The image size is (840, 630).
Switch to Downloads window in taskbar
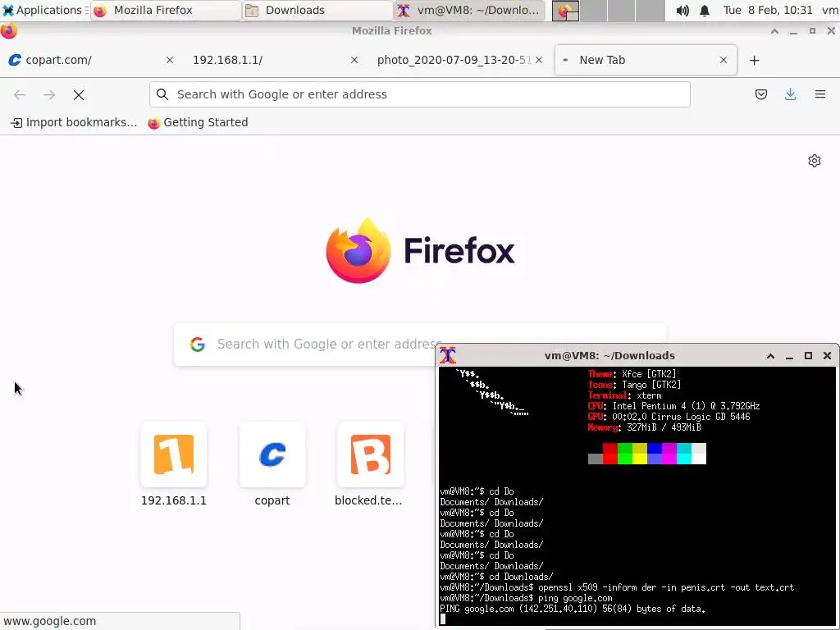click(x=317, y=10)
